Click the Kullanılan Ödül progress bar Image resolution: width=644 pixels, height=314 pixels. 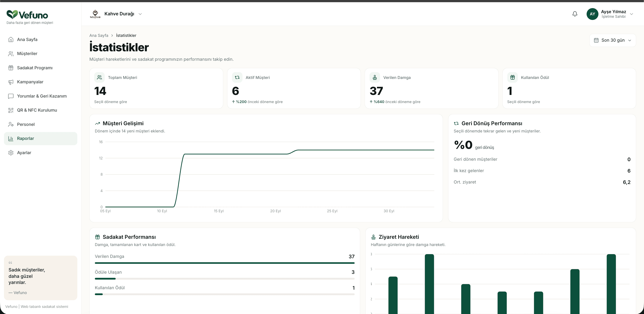click(225, 294)
